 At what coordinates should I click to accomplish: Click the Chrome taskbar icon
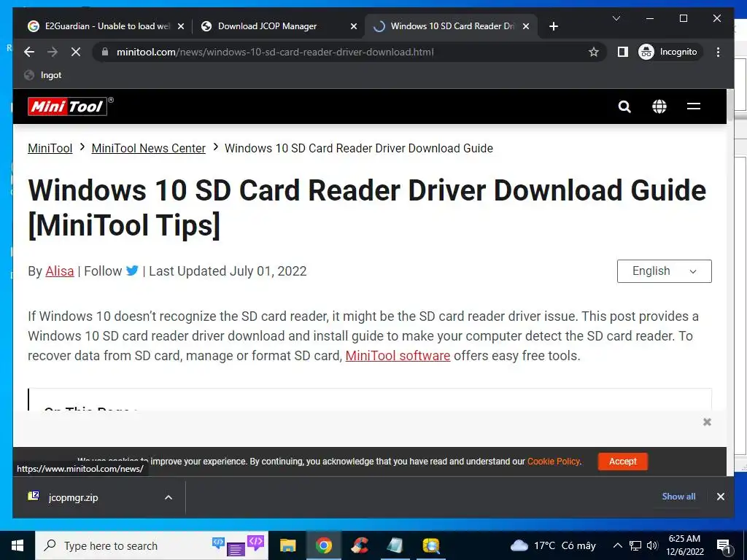323,545
